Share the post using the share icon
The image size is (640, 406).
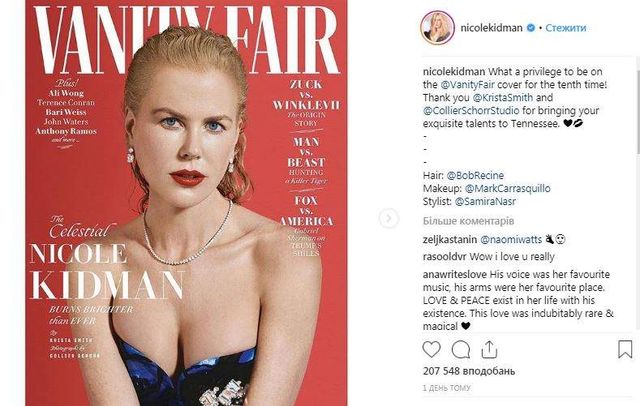pos(489,350)
